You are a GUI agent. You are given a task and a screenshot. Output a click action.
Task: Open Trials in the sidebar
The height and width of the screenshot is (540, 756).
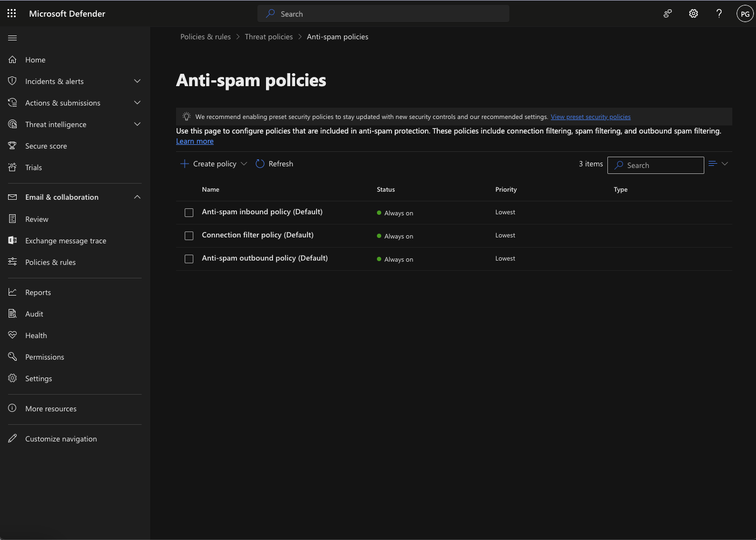[x=34, y=167]
